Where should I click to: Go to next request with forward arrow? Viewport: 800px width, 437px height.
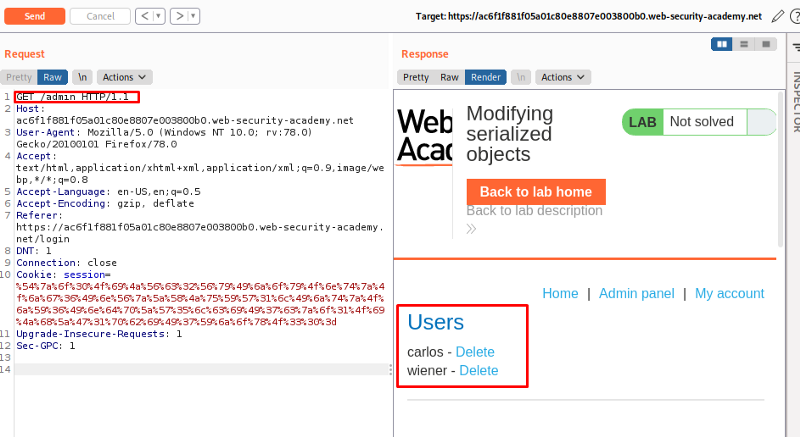[179, 16]
